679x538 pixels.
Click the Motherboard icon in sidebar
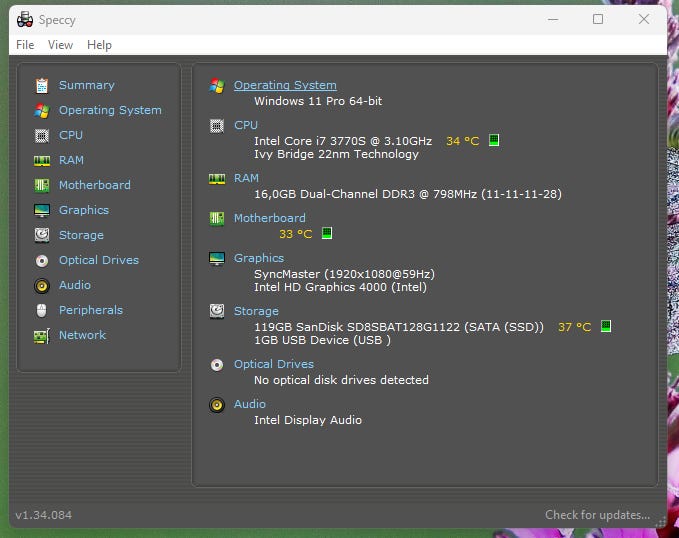coord(42,185)
